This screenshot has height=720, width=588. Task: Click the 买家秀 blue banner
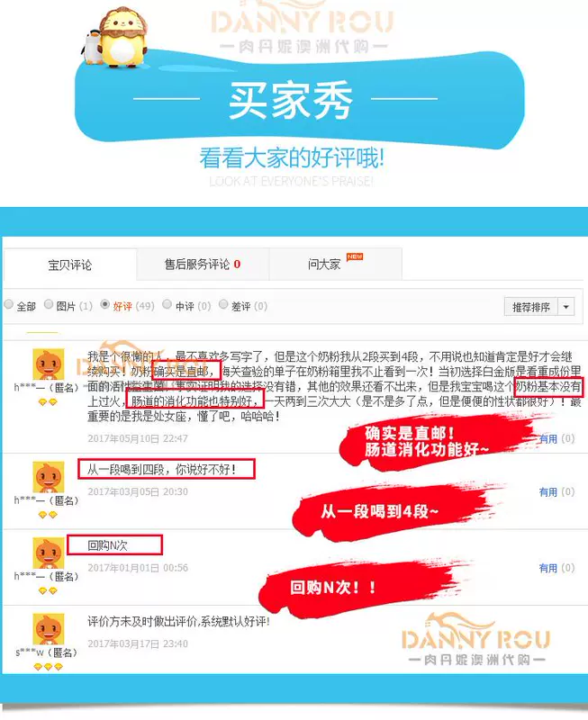[x=299, y=99]
